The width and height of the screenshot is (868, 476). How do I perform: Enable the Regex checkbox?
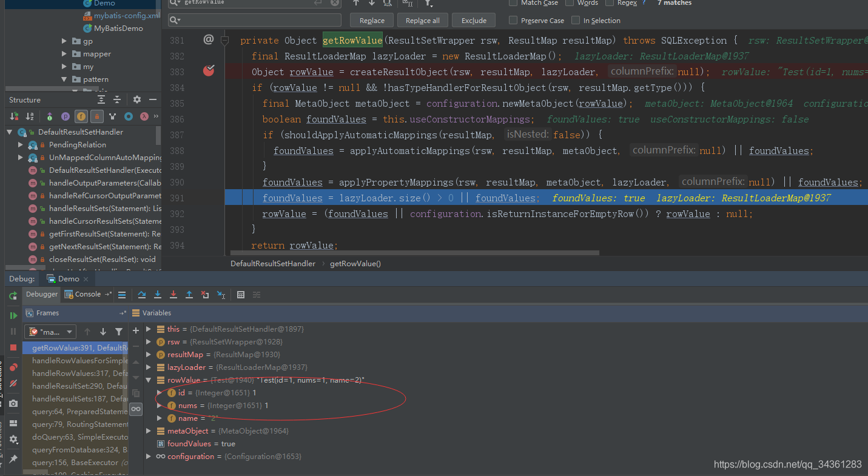610,3
